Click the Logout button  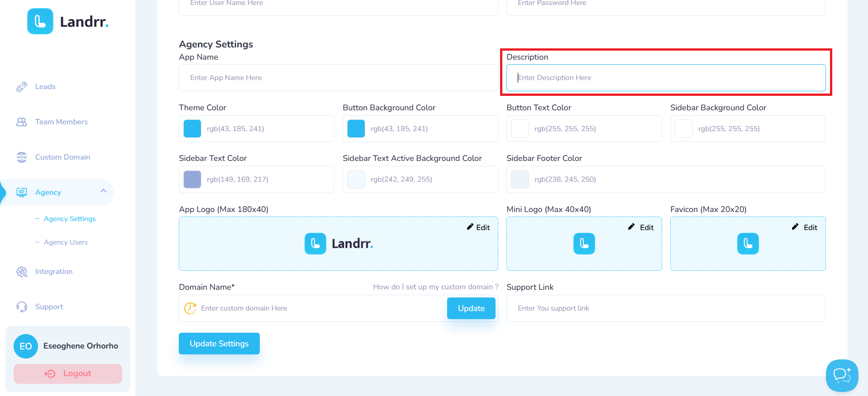point(68,374)
